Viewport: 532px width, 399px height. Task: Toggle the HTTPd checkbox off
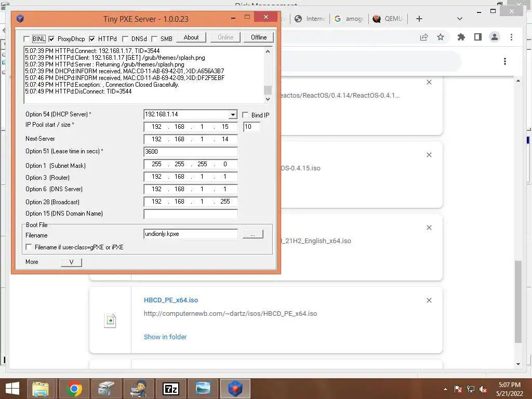(x=92, y=39)
